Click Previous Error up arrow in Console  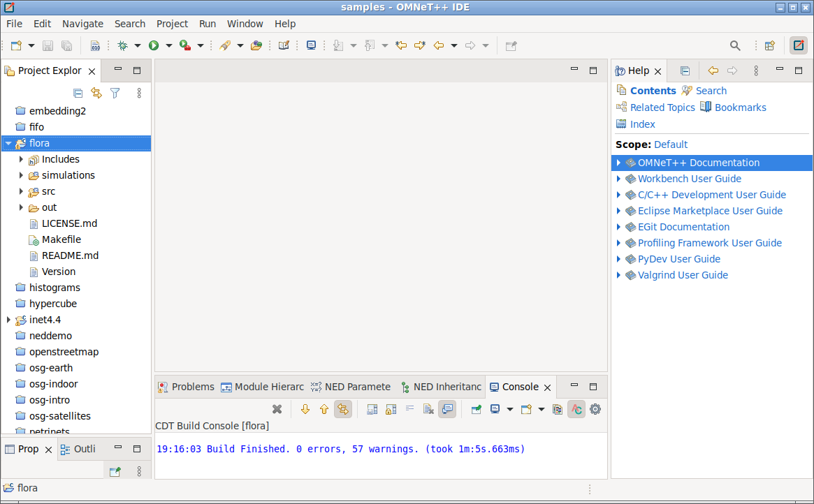[x=324, y=410]
